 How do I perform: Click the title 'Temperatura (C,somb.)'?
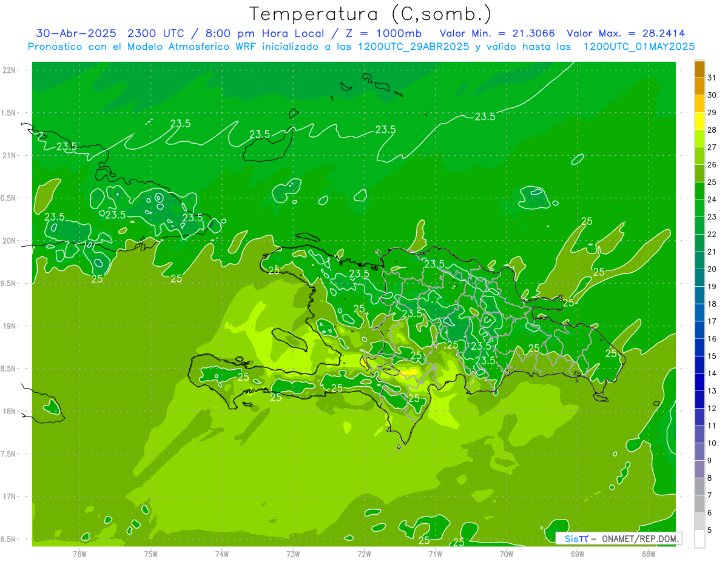pyautogui.click(x=371, y=14)
